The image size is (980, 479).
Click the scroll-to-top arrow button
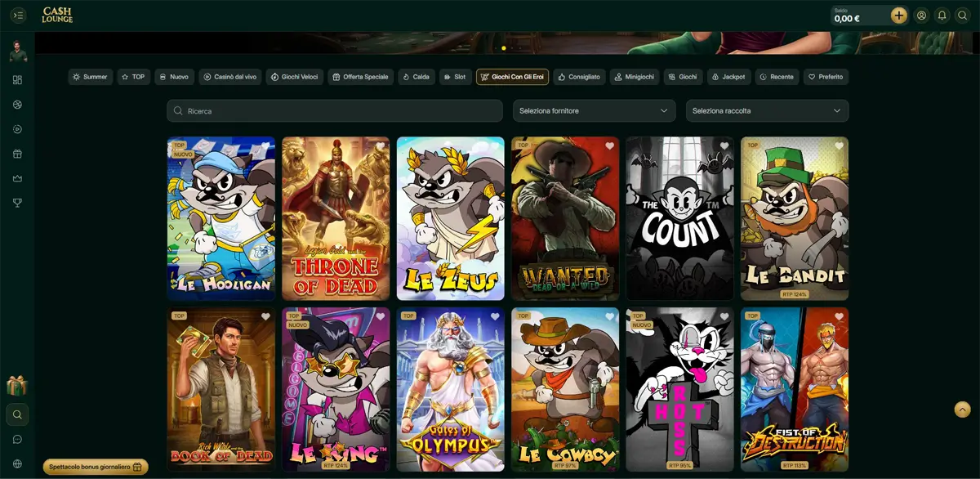point(962,410)
